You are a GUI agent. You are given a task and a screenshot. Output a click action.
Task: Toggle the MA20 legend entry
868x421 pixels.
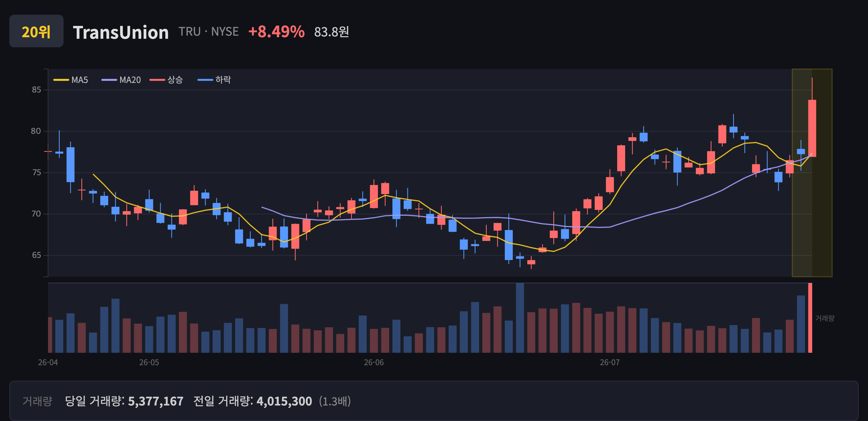point(121,80)
